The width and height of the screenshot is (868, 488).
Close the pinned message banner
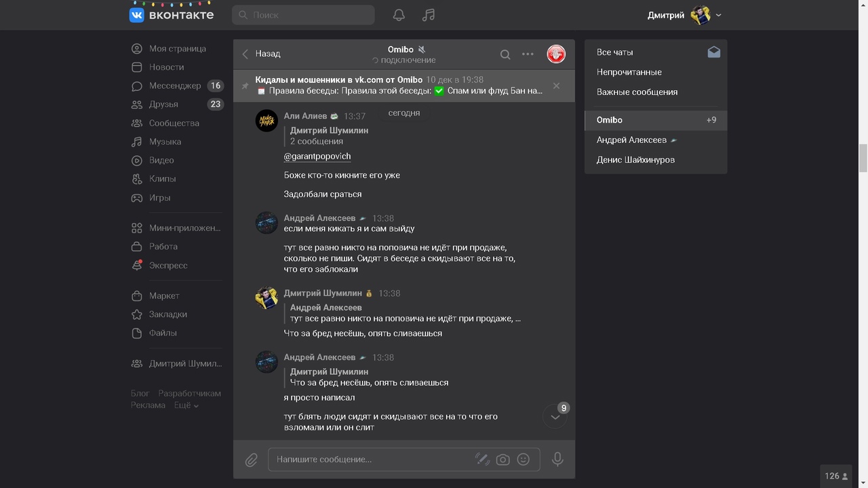pos(556,86)
